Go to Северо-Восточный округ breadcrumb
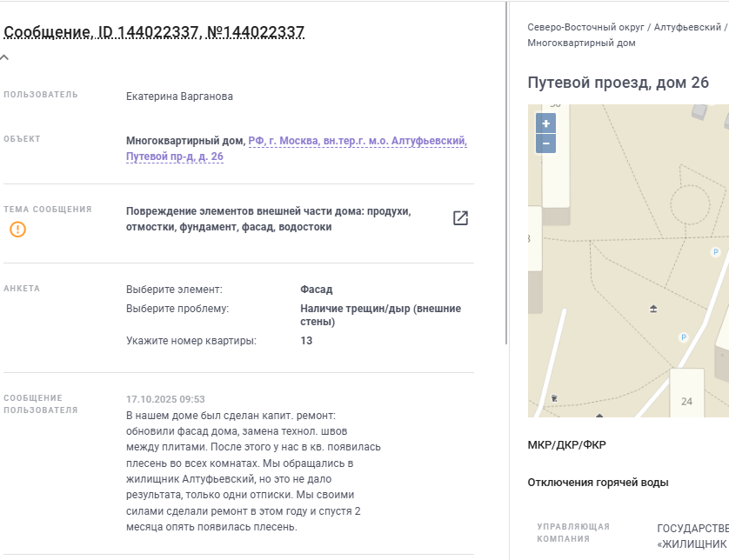729x560 pixels. pos(586,27)
